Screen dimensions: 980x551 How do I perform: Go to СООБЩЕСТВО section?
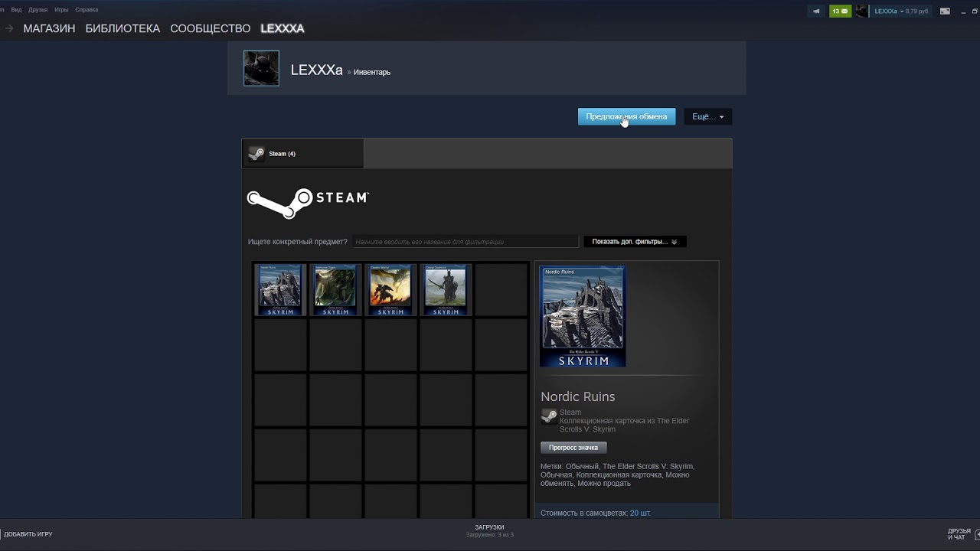pos(210,28)
